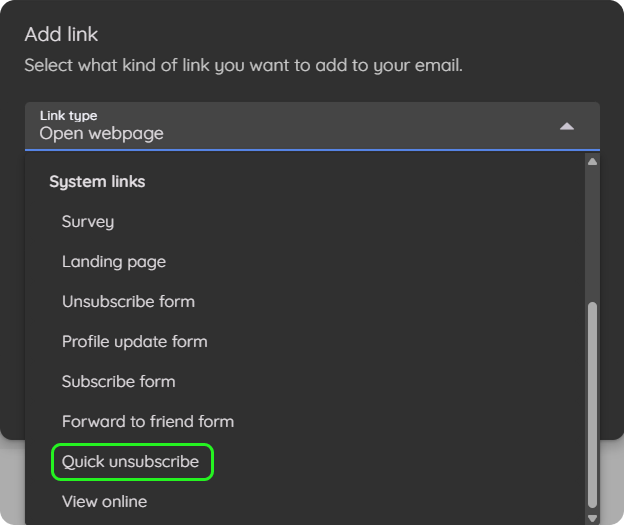Image resolution: width=624 pixels, height=525 pixels.
Task: Select Subscribe form option
Action: pos(305,382)
